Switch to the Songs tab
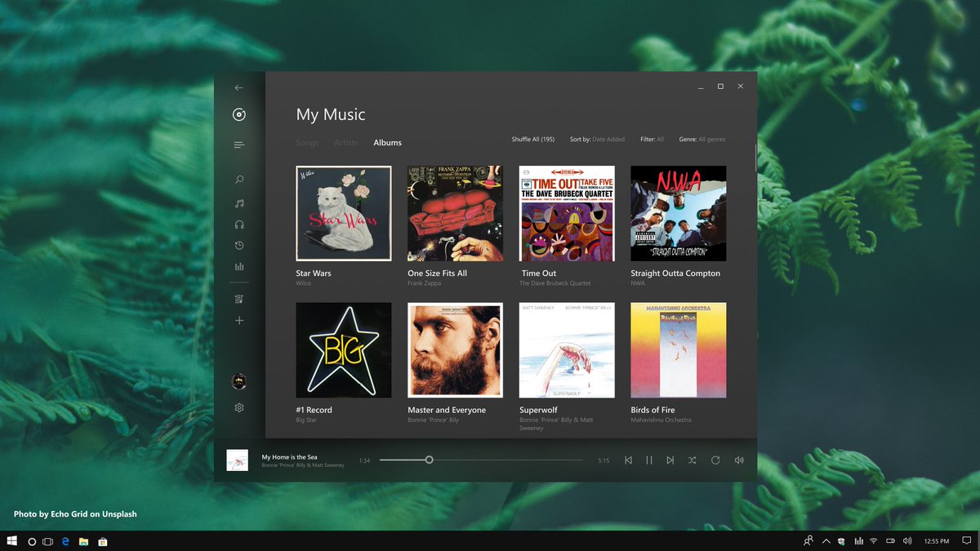Viewport: 980px width, 551px height. (307, 143)
